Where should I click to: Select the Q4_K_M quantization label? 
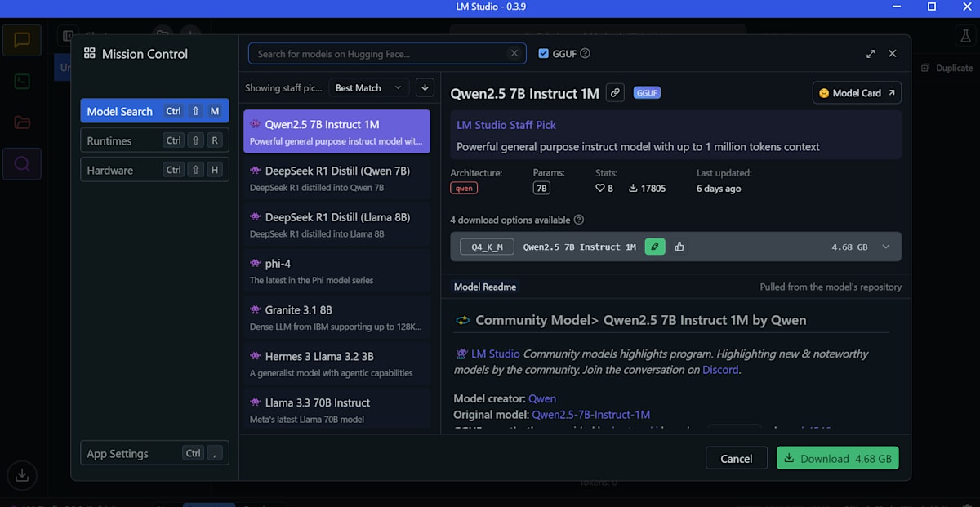pos(488,247)
